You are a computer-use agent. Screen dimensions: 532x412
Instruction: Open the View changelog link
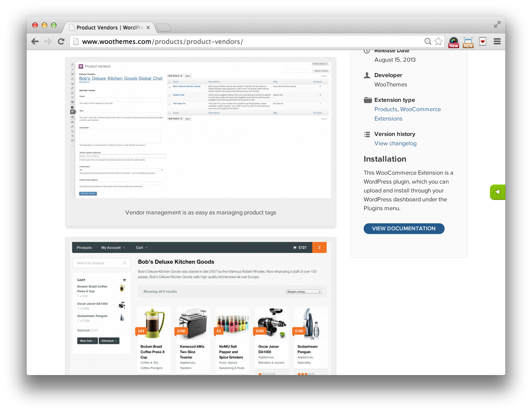(395, 143)
